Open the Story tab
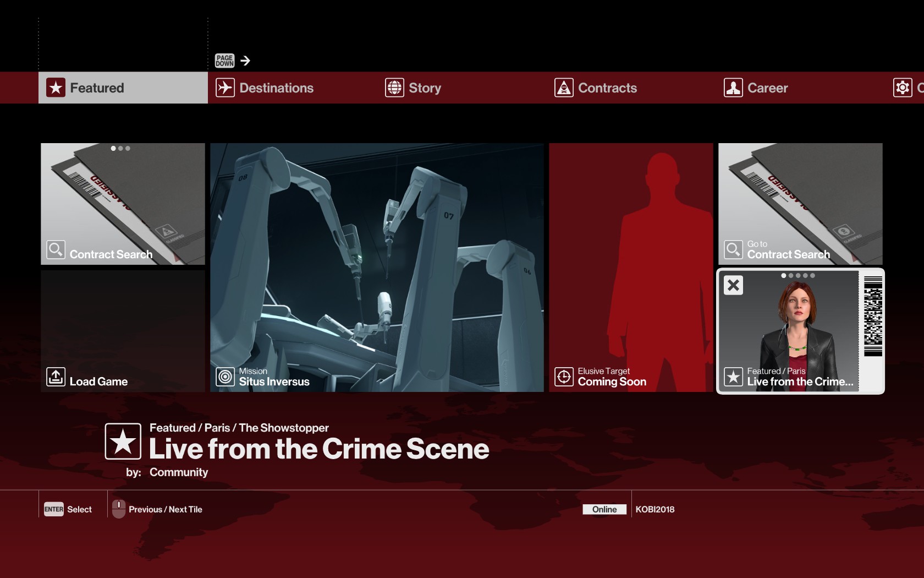The width and height of the screenshot is (924, 578). click(462, 88)
